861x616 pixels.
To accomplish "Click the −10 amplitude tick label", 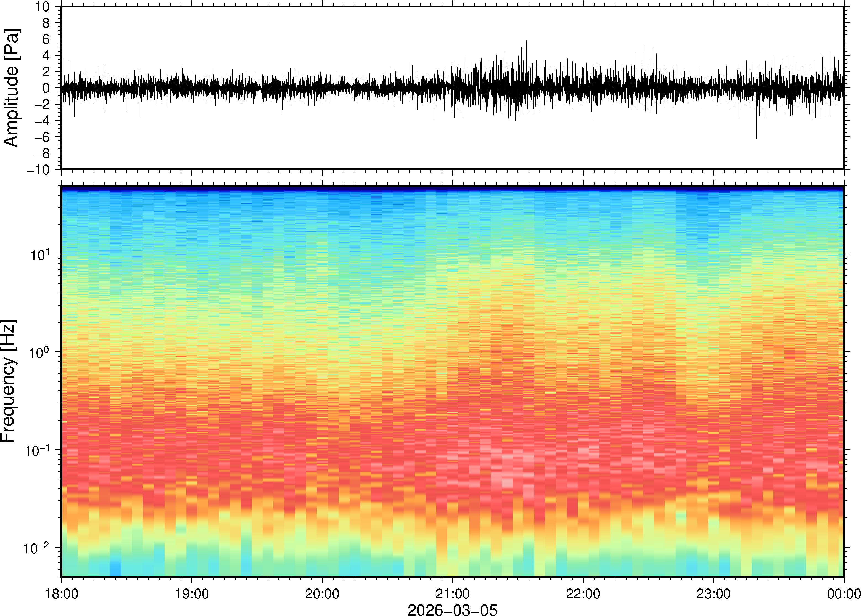I will pyautogui.click(x=38, y=169).
